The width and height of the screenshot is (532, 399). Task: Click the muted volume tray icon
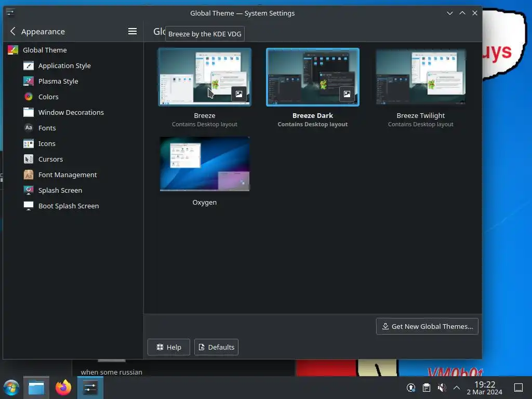click(x=442, y=388)
